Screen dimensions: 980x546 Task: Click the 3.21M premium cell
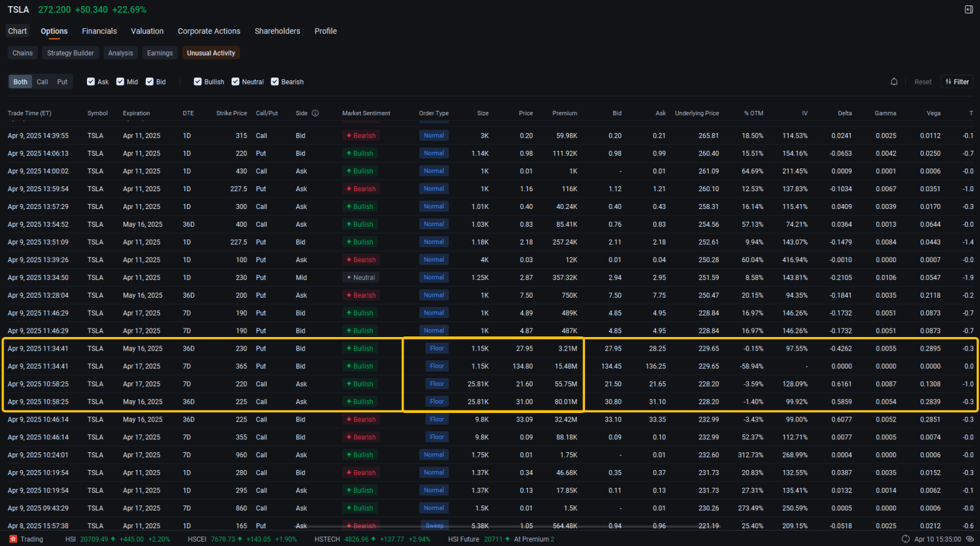(568, 349)
